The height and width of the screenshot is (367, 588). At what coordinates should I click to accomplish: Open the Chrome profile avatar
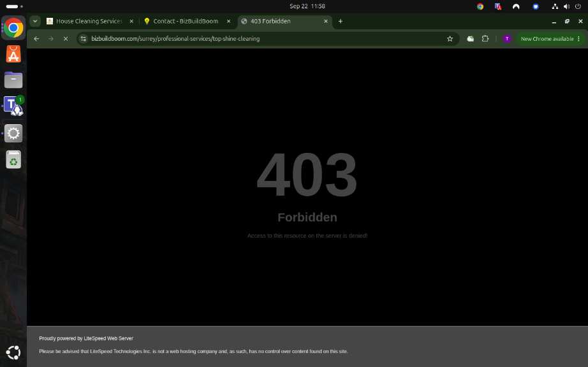(x=507, y=39)
